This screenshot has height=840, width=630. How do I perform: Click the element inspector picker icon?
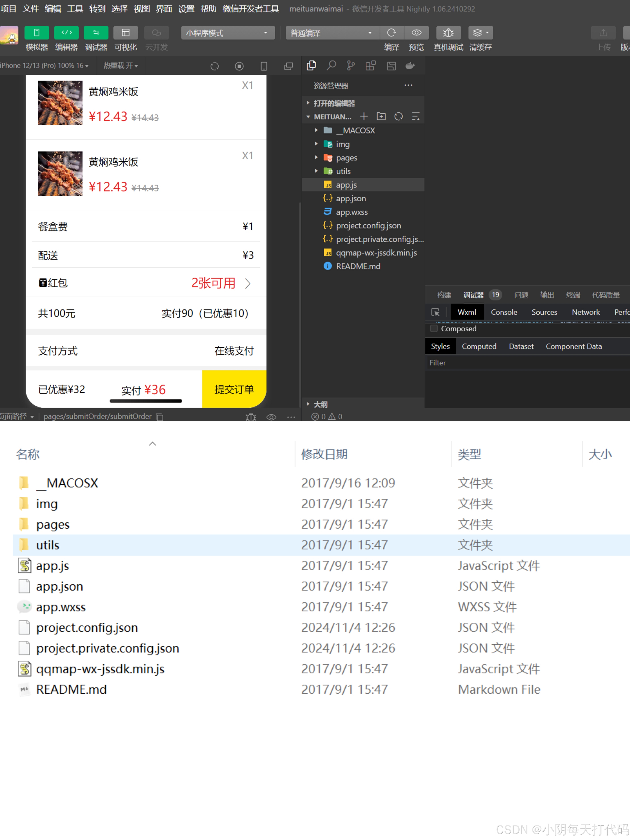(x=435, y=312)
